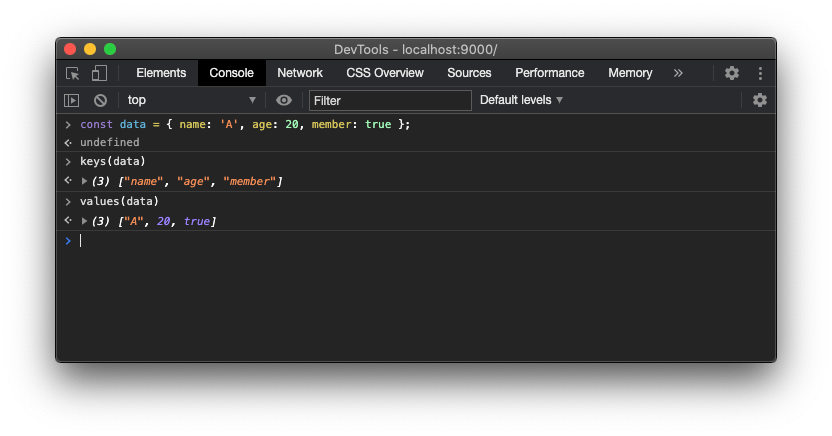The height and width of the screenshot is (436, 832).
Task: Open the Default levels dropdown
Action: point(521,100)
